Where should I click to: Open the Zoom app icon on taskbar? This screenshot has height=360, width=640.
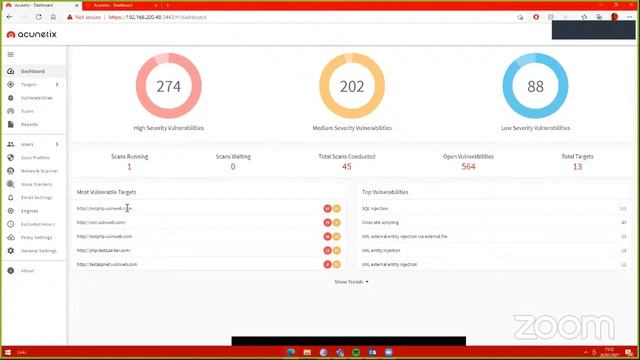[x=388, y=352]
